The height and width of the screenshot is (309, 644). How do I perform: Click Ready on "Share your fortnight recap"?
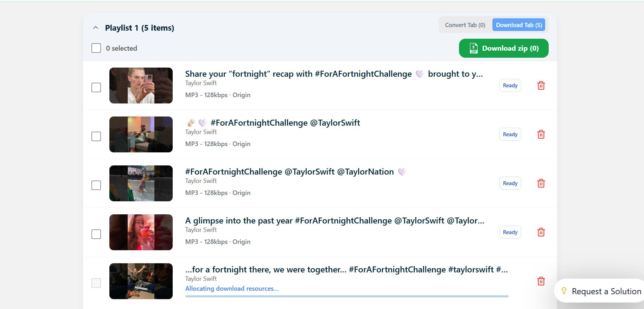coord(510,86)
